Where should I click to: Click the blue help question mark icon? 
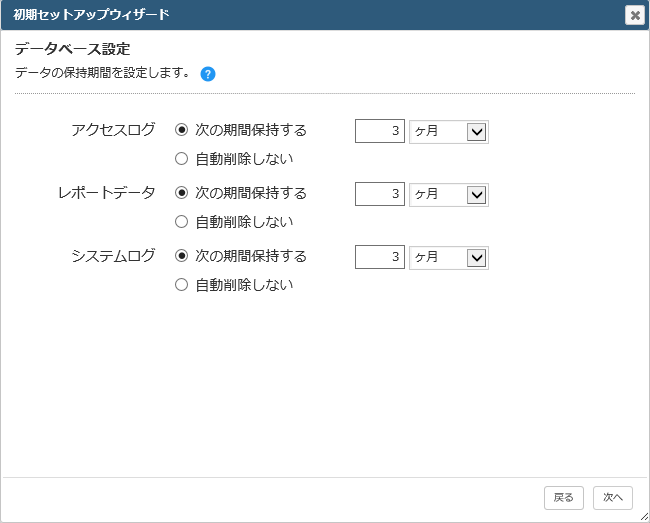208,74
